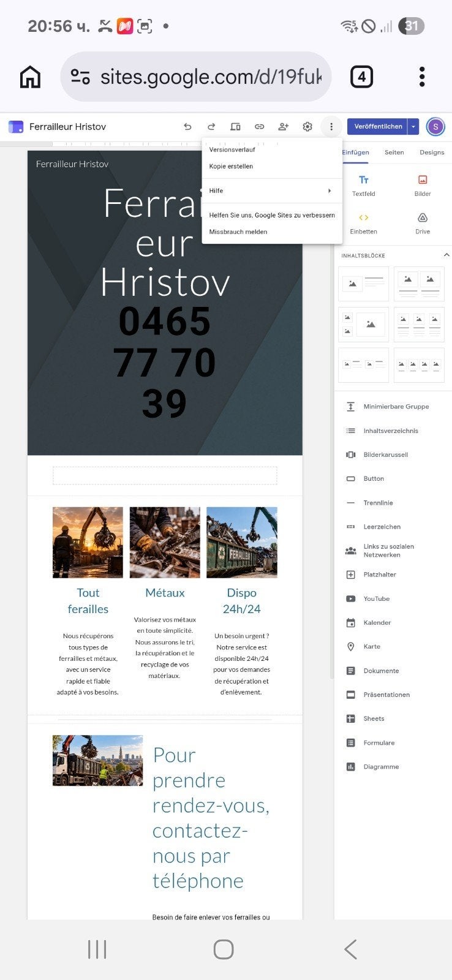Switch to the Designs tab
Image resolution: width=452 pixels, height=980 pixels.
point(432,153)
